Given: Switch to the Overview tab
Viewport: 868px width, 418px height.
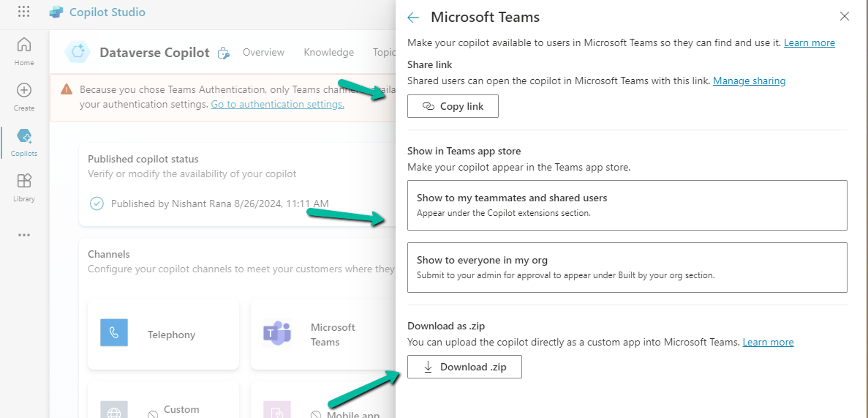Looking at the screenshot, I should pos(263,53).
